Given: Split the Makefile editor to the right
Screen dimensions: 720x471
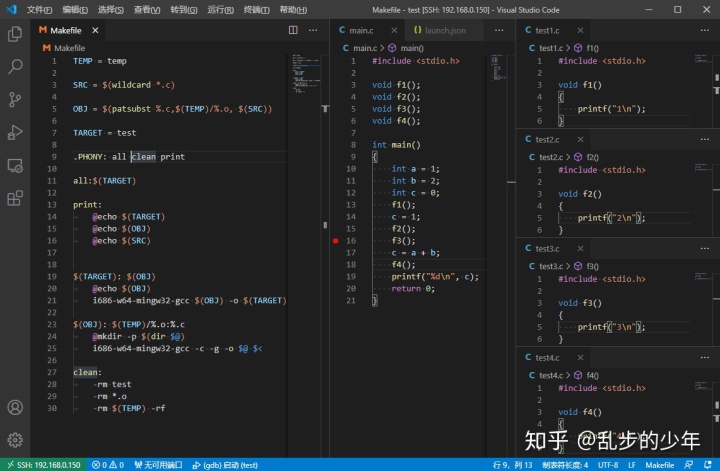Looking at the screenshot, I should [293, 30].
